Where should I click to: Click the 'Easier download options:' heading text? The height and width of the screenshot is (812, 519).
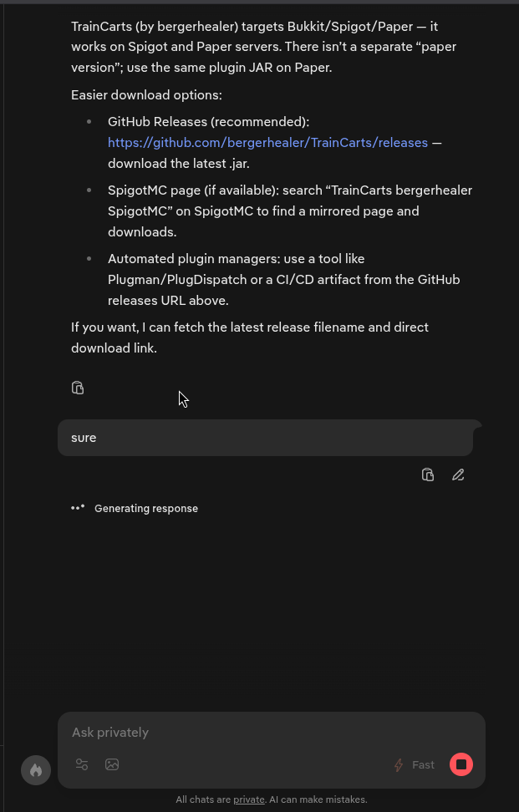(146, 95)
